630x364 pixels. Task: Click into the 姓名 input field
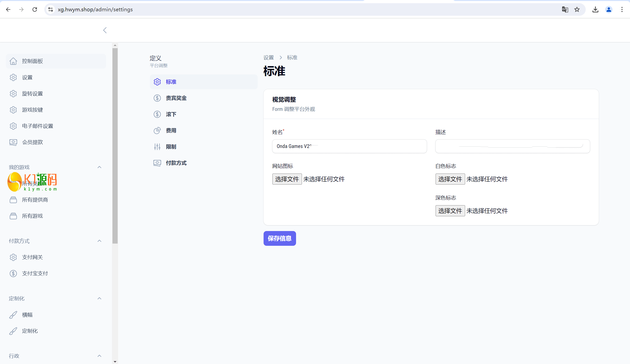tap(349, 146)
